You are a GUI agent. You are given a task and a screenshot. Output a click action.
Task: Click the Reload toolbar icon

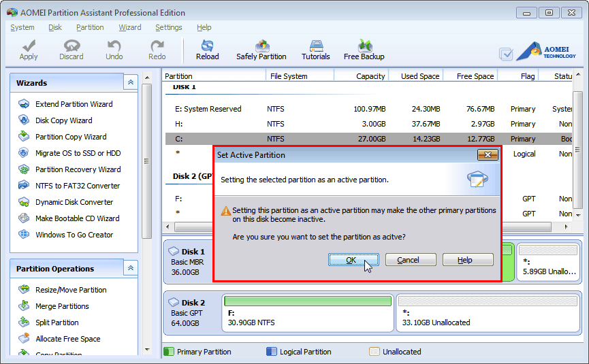point(208,46)
